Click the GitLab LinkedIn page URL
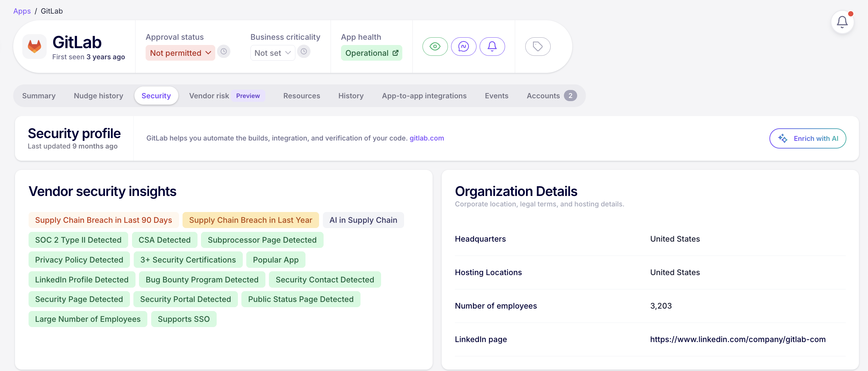868x371 pixels. [738, 339]
